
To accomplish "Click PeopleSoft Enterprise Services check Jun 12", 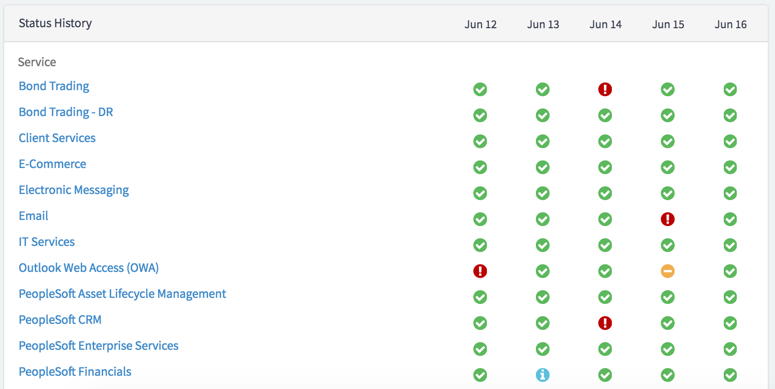I will tap(480, 349).
